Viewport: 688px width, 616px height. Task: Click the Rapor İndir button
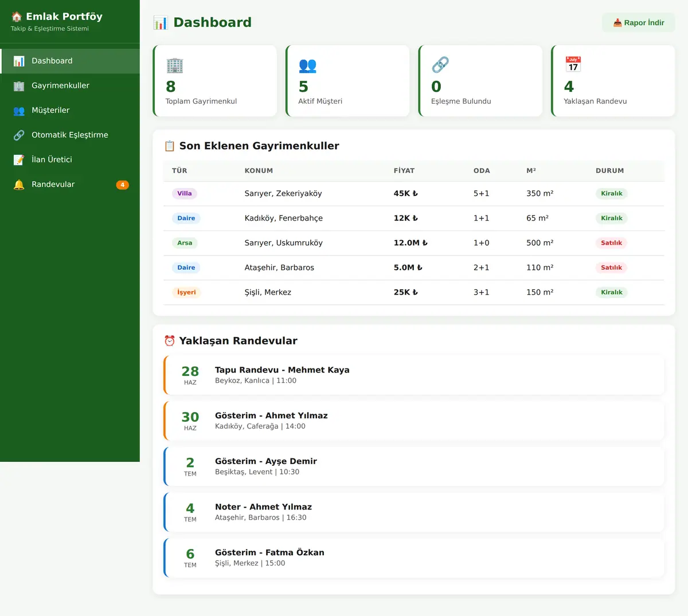[x=638, y=23]
